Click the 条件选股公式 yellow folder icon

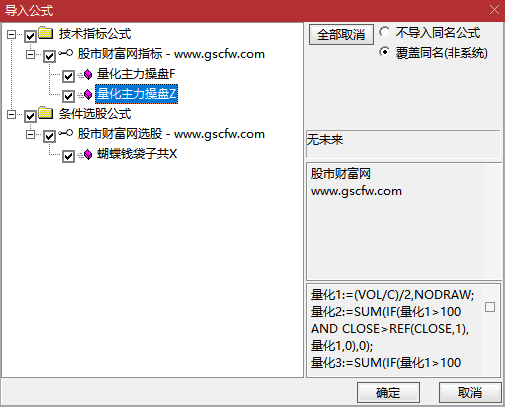pyautogui.click(x=46, y=113)
